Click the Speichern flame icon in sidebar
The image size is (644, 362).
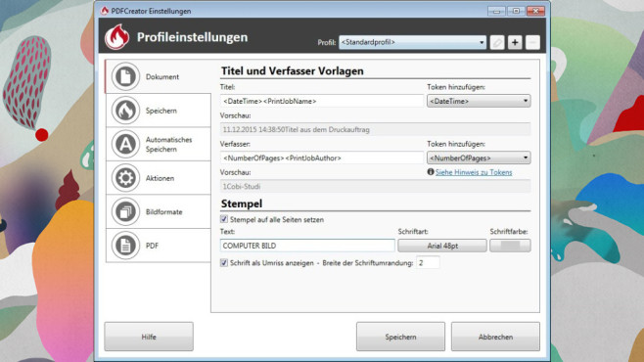(x=125, y=111)
